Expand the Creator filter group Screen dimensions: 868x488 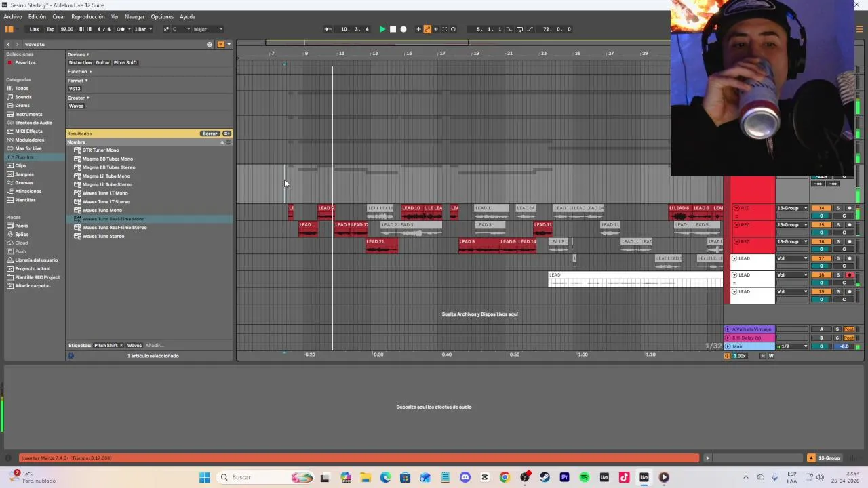click(78, 98)
